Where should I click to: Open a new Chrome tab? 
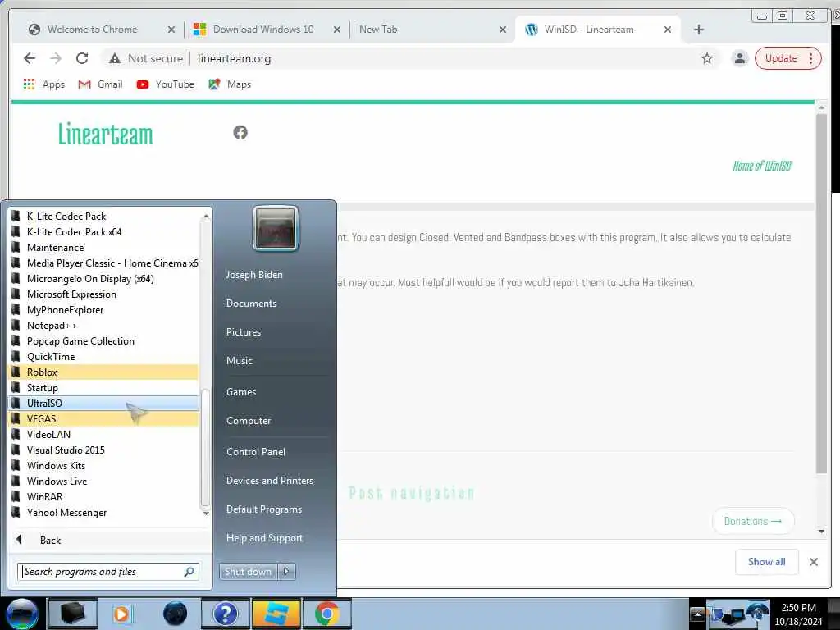699,30
